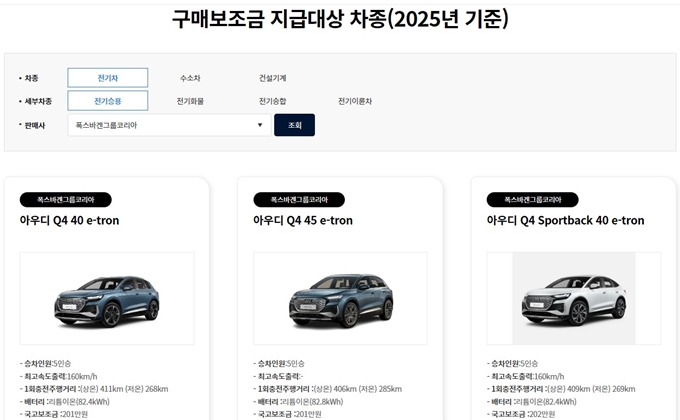Click 국고보조금 202만원 on Q4 Sportback card
Image resolution: width=680 pixels, height=420 pixels.
(x=521, y=414)
